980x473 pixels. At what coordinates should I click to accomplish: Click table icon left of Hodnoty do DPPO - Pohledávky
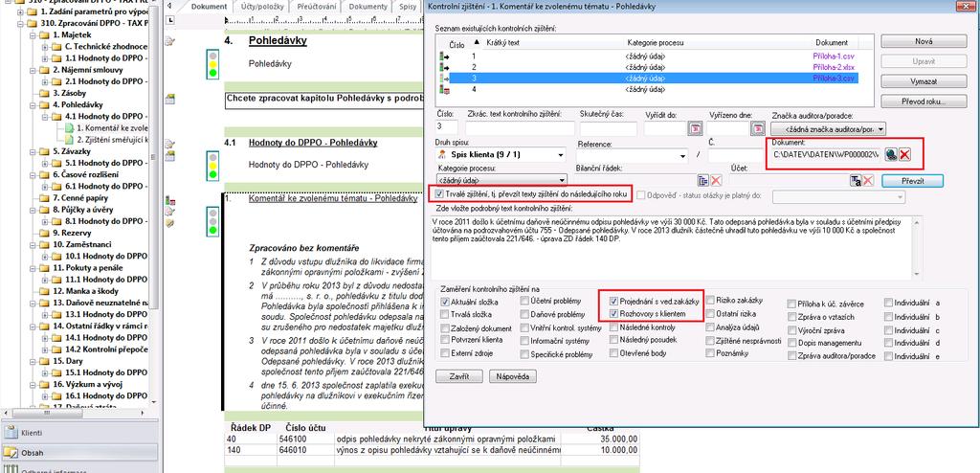coord(169,155)
